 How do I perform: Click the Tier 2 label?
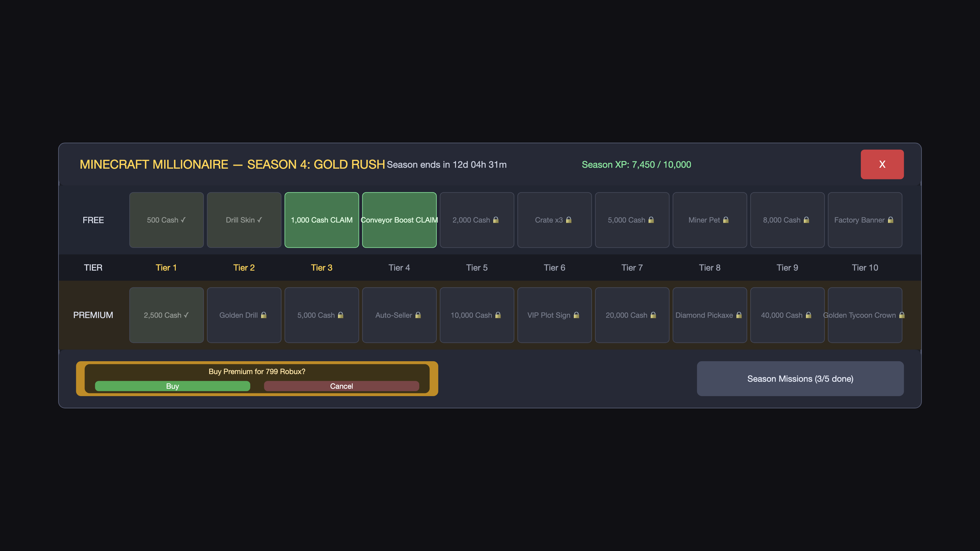(x=244, y=267)
